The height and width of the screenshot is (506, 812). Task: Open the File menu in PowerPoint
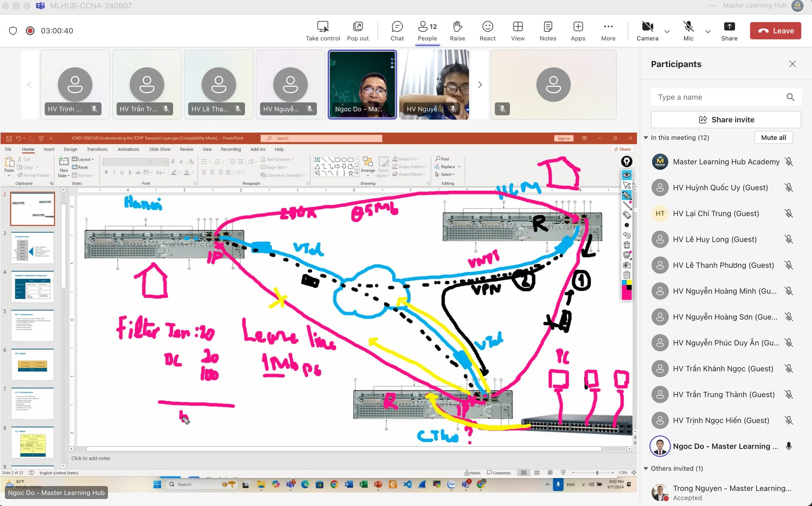[8, 149]
